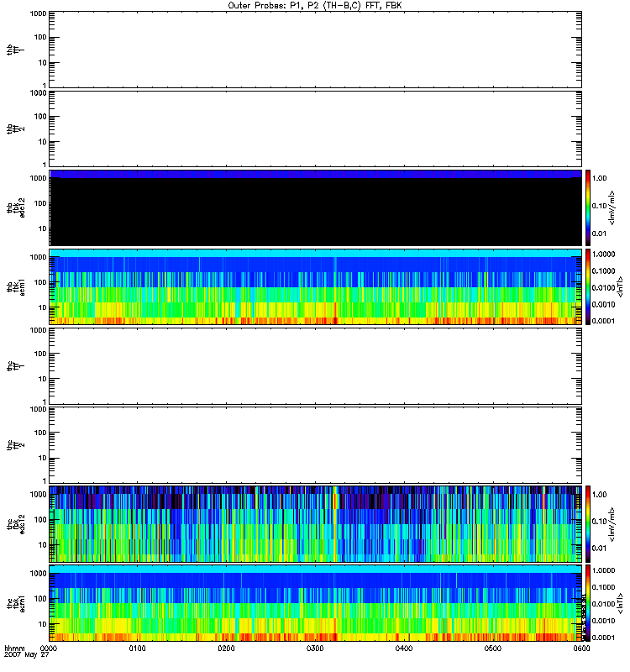The width and height of the screenshot is (630, 672).
Task: Select the '0100' time axis label
Action: click(x=137, y=648)
